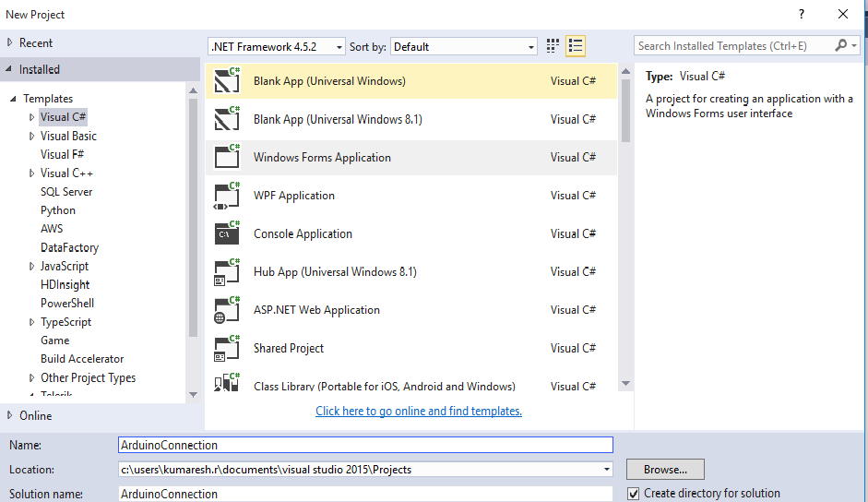Image resolution: width=868 pixels, height=502 pixels.
Task: Switch to medium icons list view
Action: coord(576,46)
